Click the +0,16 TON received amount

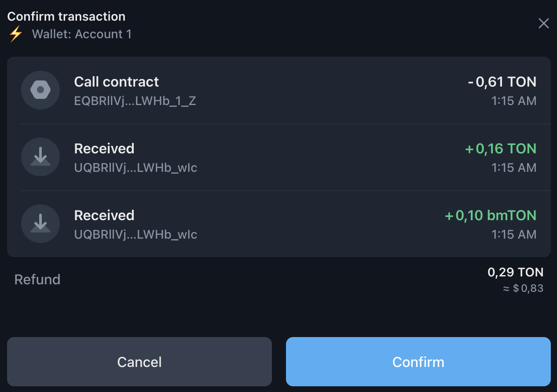(501, 149)
